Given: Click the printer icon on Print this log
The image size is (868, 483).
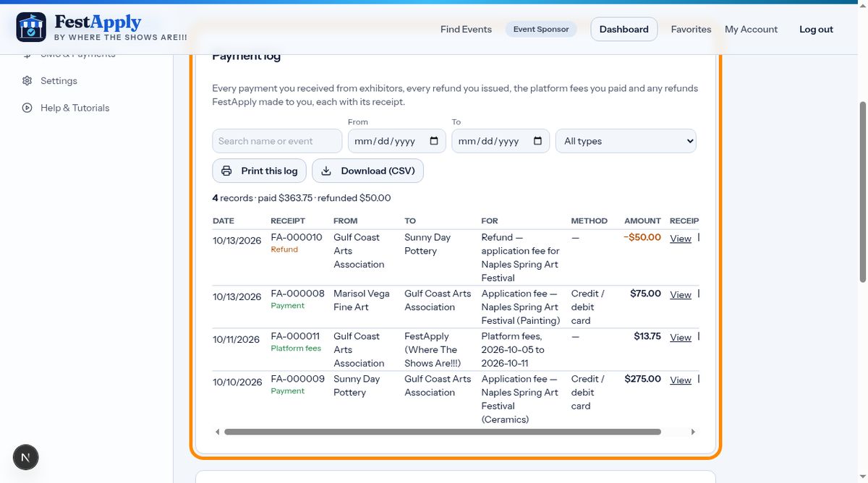Looking at the screenshot, I should (226, 171).
